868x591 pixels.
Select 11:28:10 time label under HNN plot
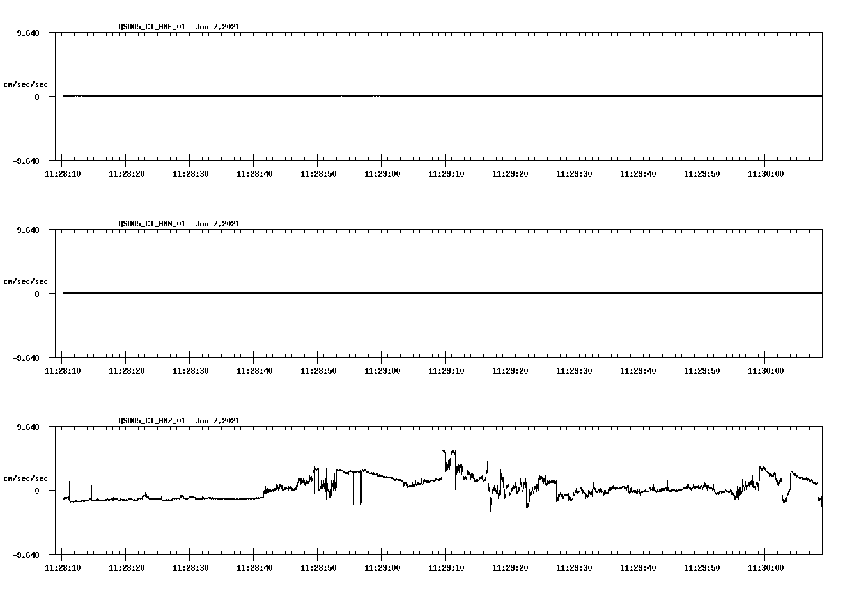(63, 371)
